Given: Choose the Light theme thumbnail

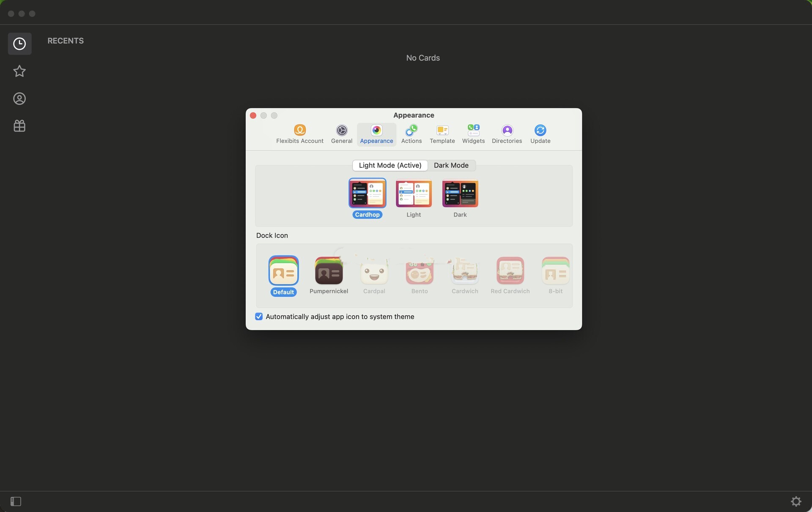Looking at the screenshot, I should [414, 193].
